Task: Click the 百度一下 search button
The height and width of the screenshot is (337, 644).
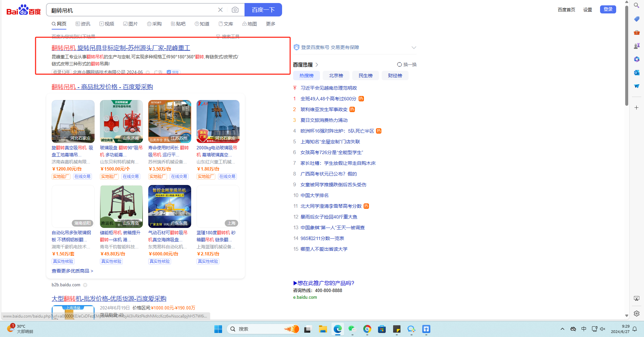Action: tap(263, 10)
